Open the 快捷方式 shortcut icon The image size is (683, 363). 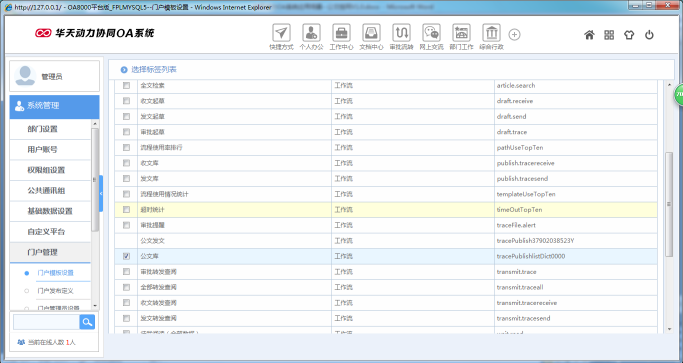click(x=281, y=33)
